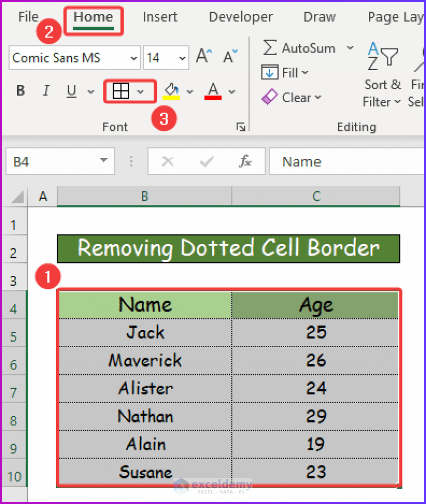
Task: Open the Fill command in Editing group
Action: click(x=285, y=72)
